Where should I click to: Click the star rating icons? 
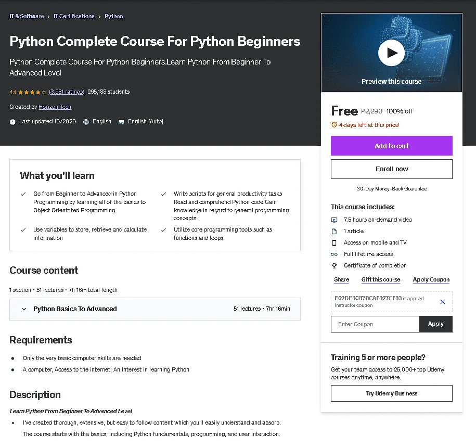click(32, 92)
